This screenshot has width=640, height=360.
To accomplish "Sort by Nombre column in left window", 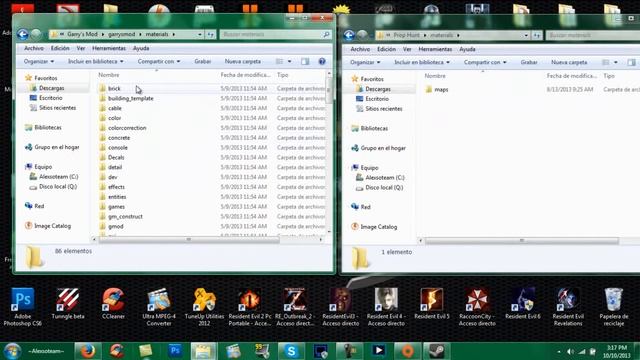I will click(109, 75).
